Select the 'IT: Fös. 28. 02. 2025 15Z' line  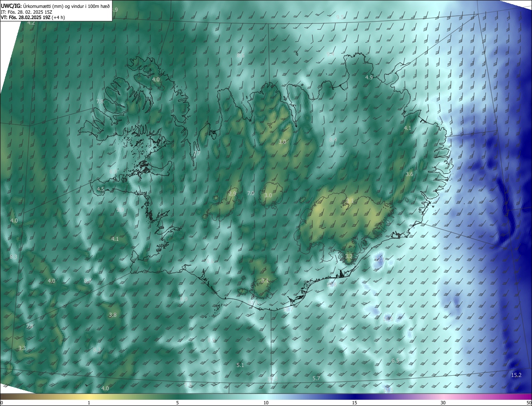(27, 12)
